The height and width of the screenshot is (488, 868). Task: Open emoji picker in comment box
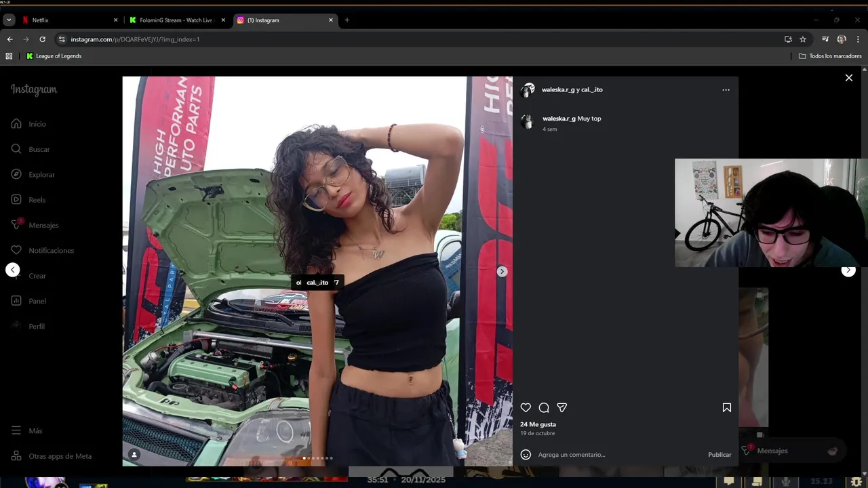526,455
